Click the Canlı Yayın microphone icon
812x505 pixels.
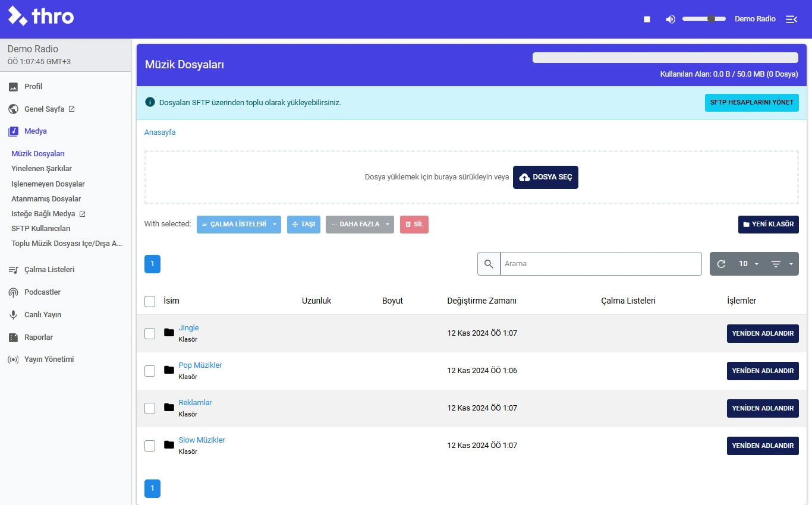point(13,315)
